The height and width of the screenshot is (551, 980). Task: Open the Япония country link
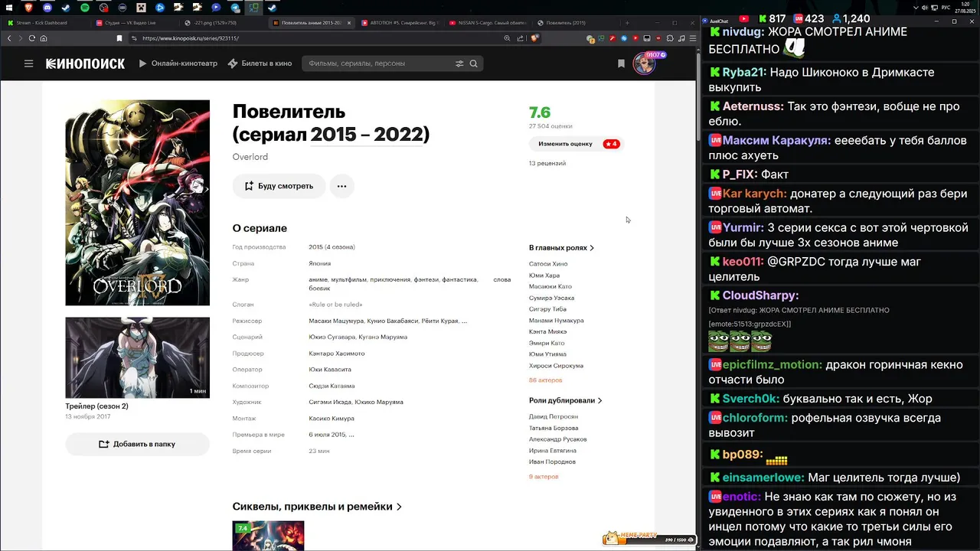click(320, 263)
